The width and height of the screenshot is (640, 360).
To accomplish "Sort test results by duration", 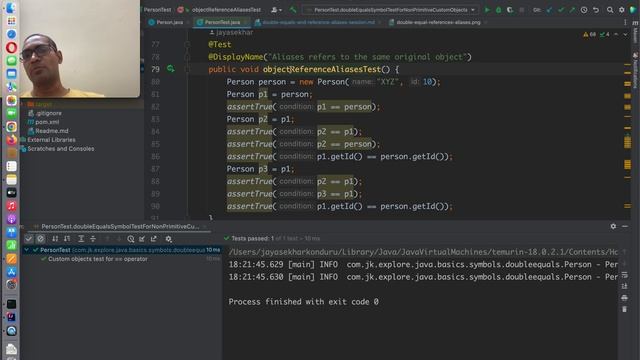I will click(x=67, y=239).
